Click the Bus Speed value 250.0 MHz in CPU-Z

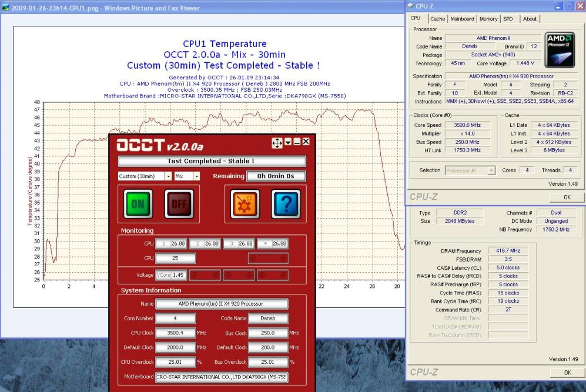467,142
